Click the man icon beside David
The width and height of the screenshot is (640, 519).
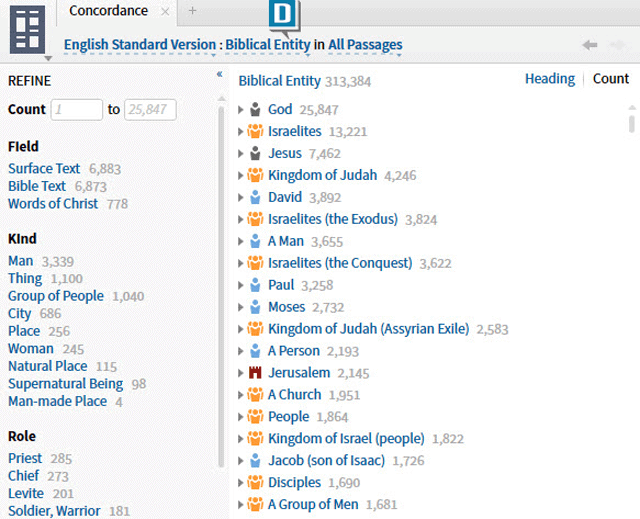coord(255,197)
